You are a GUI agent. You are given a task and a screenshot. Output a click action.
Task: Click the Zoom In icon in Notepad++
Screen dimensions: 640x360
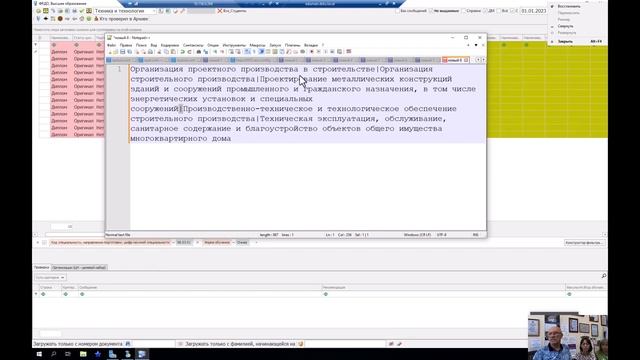coord(215,52)
